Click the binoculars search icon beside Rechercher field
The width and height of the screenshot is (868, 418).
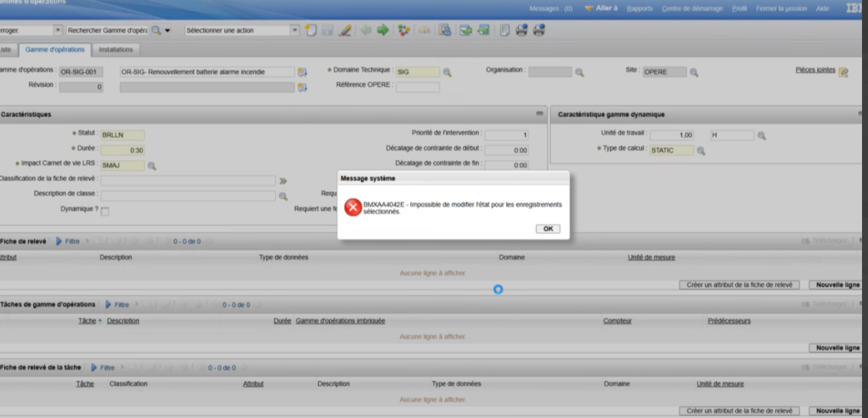pyautogui.click(x=156, y=31)
